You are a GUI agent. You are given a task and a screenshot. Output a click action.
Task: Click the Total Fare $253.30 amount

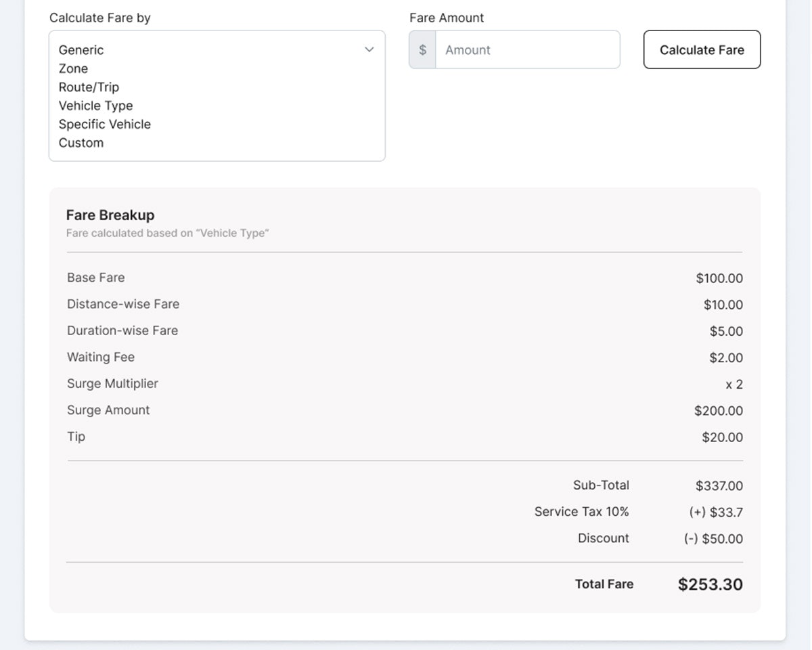tap(710, 584)
